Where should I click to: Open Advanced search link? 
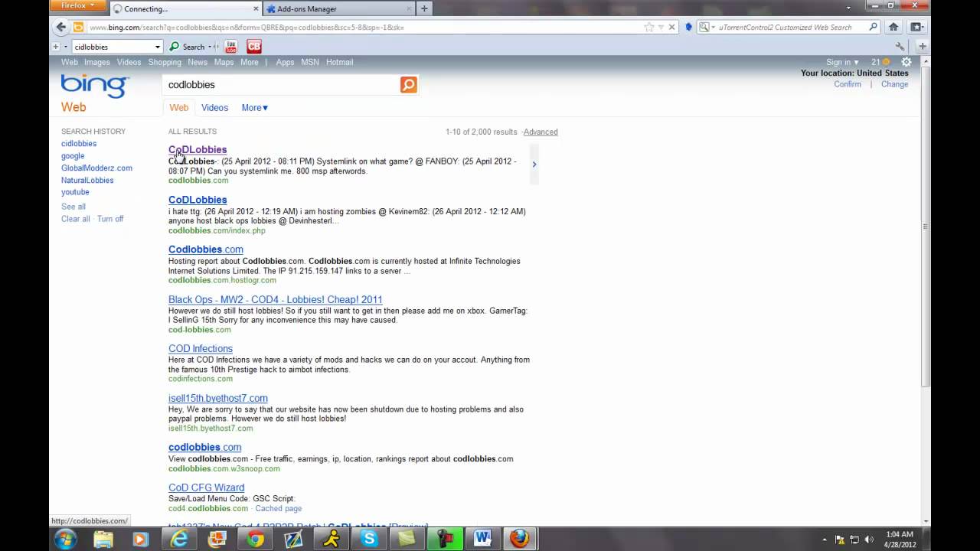541,132
